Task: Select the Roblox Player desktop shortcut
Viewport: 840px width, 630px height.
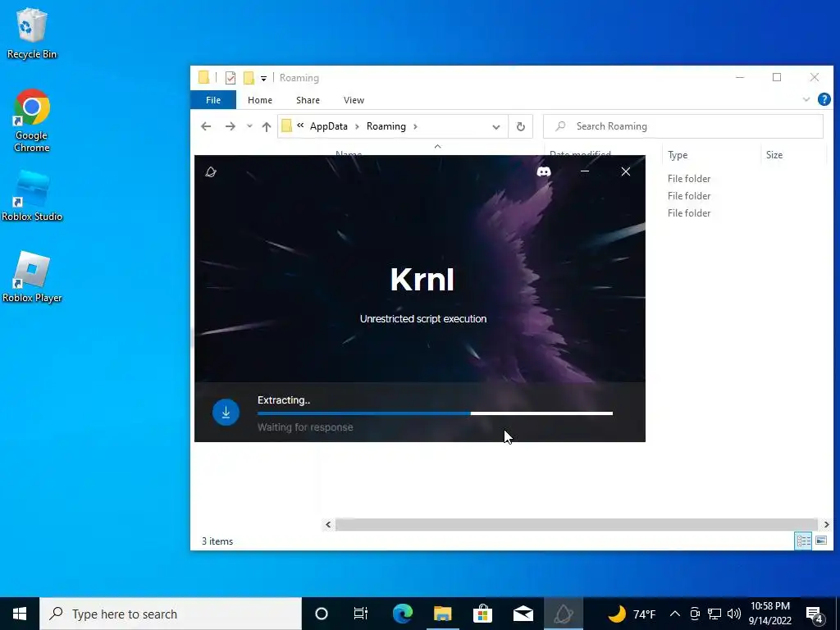Action: tap(32, 277)
